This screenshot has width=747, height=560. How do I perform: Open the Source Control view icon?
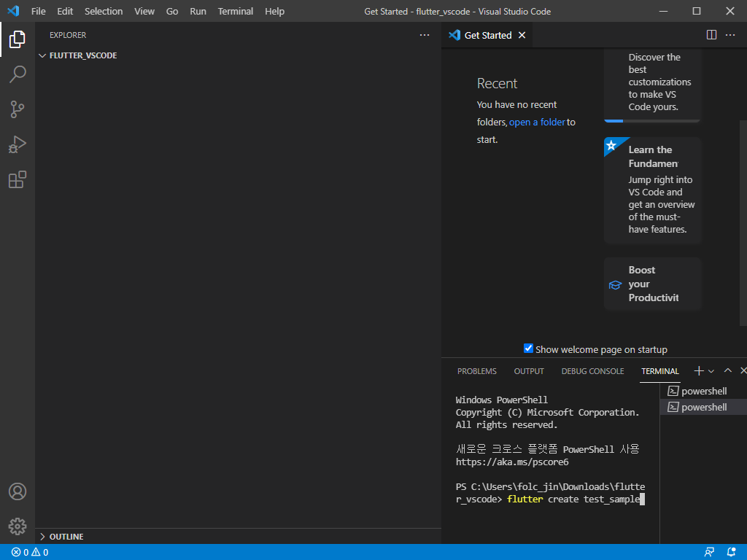18,109
